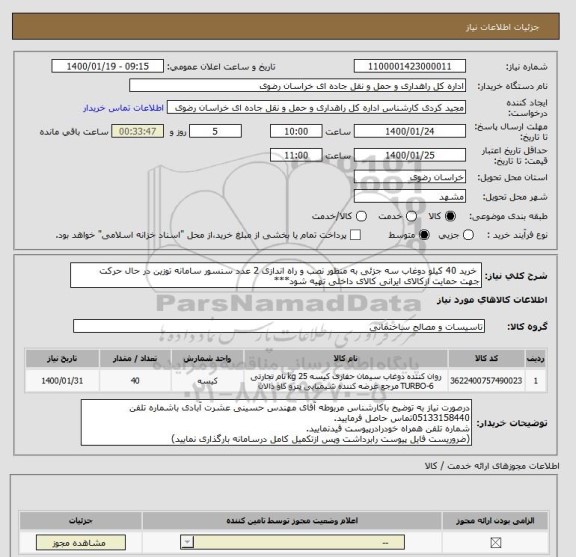This screenshot has height=557, width=576.
Task: Click the deadline hour field 10:00
Action: coord(296,132)
